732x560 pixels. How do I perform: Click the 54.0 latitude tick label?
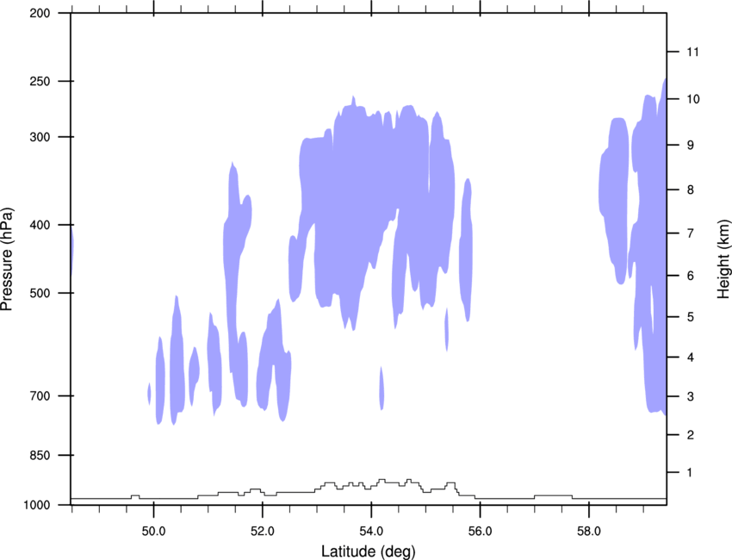pos(371,532)
